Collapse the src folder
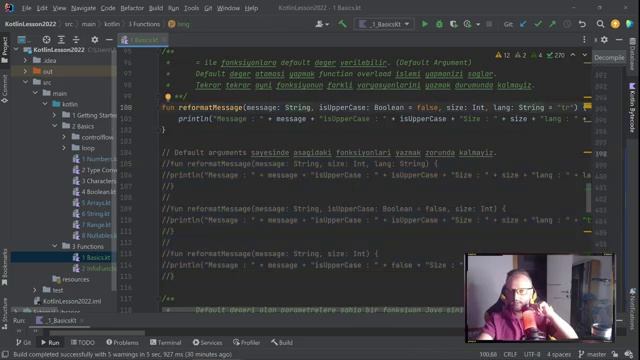 pos(25,82)
